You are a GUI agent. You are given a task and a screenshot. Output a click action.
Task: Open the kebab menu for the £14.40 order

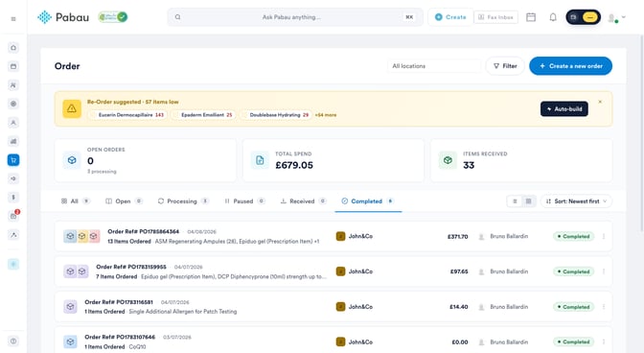point(604,307)
